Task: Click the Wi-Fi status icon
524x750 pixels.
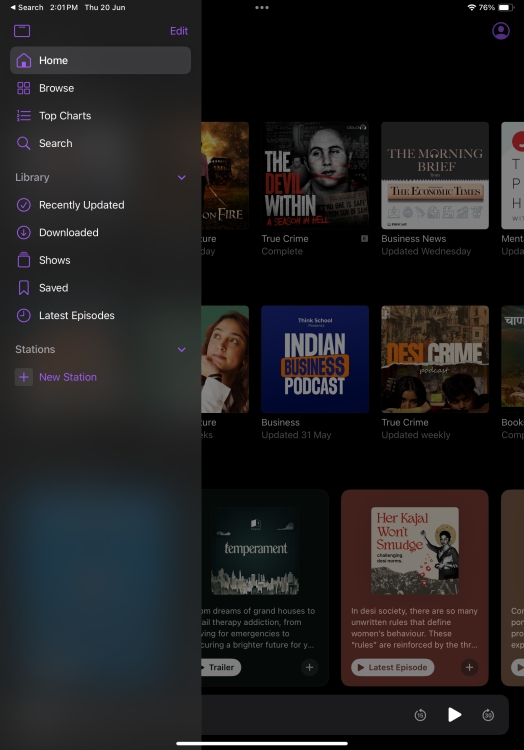Action: (471, 7)
